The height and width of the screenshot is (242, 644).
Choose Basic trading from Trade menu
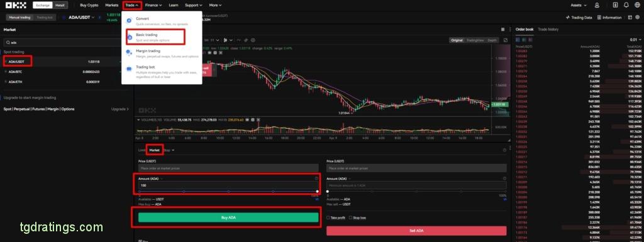(x=155, y=37)
